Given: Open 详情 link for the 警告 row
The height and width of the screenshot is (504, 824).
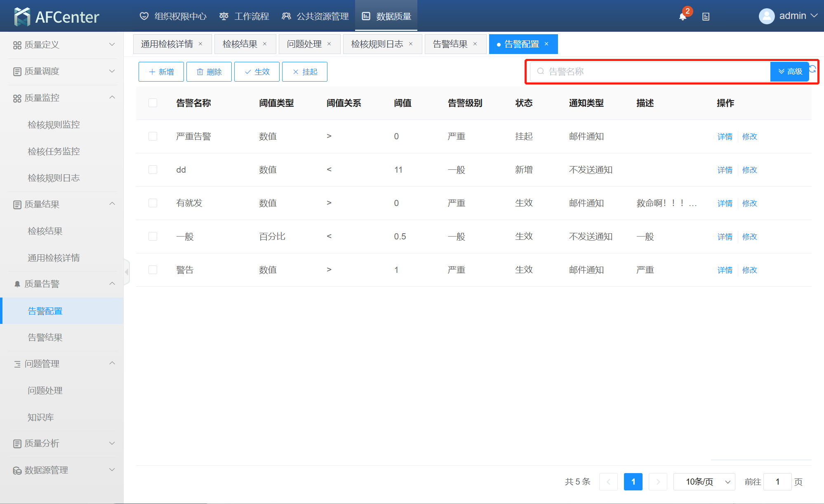Looking at the screenshot, I should pos(725,270).
